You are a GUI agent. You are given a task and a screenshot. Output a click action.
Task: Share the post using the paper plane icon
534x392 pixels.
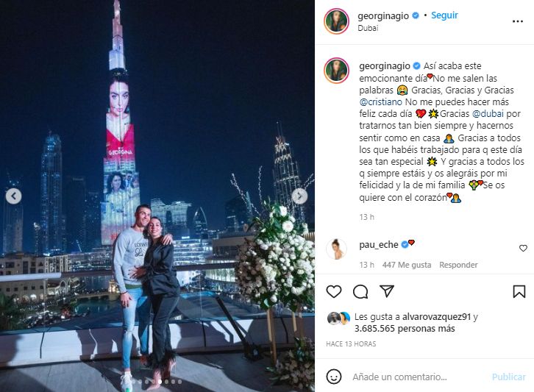(387, 291)
